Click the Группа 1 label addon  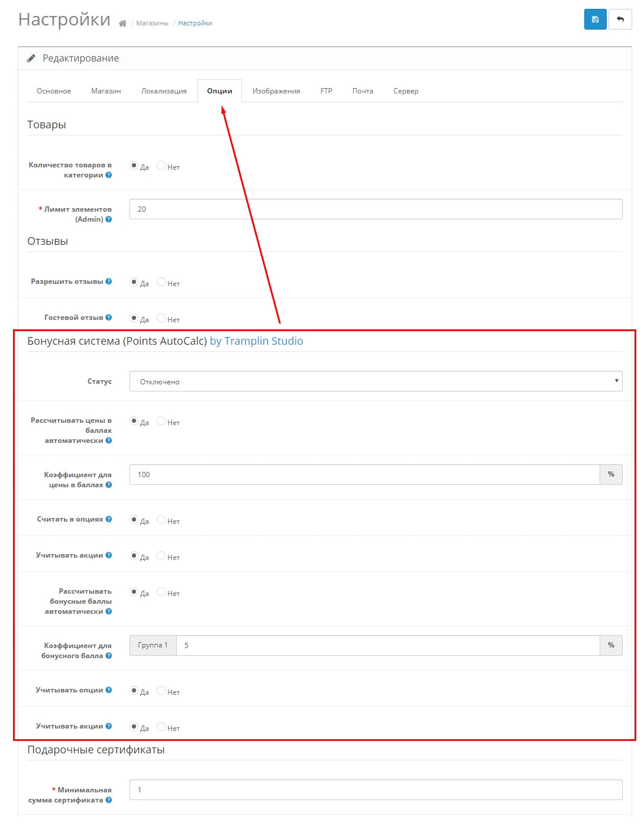pyautogui.click(x=153, y=646)
